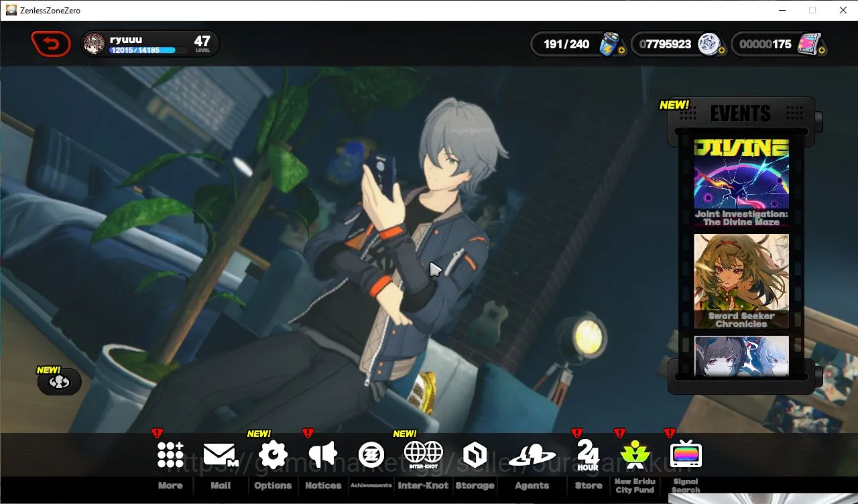This screenshot has height=504, width=858.
Task: Open the Mail envelope icon
Action: pos(221,455)
